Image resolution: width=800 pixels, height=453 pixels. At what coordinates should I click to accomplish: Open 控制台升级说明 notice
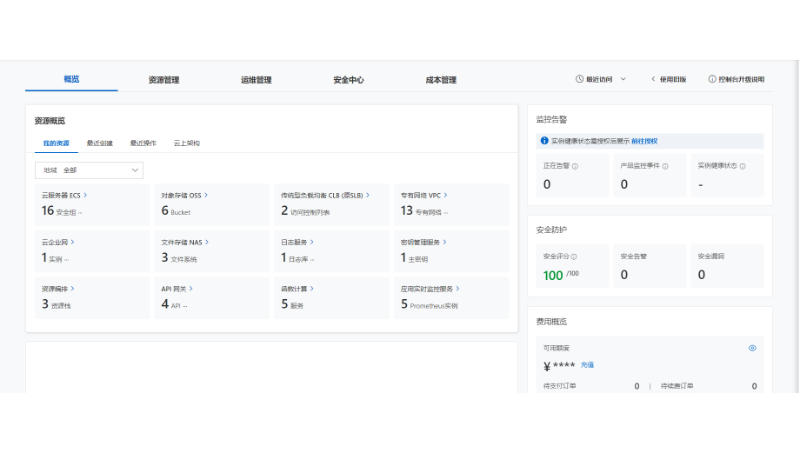(736, 79)
